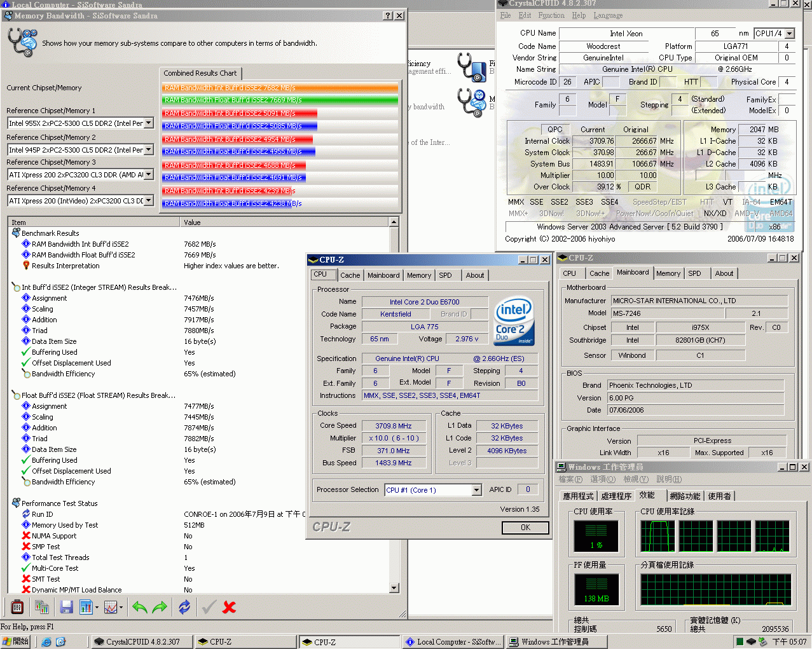This screenshot has height=649, width=812.
Task: Open the Windows Start button
Action: 17,642
